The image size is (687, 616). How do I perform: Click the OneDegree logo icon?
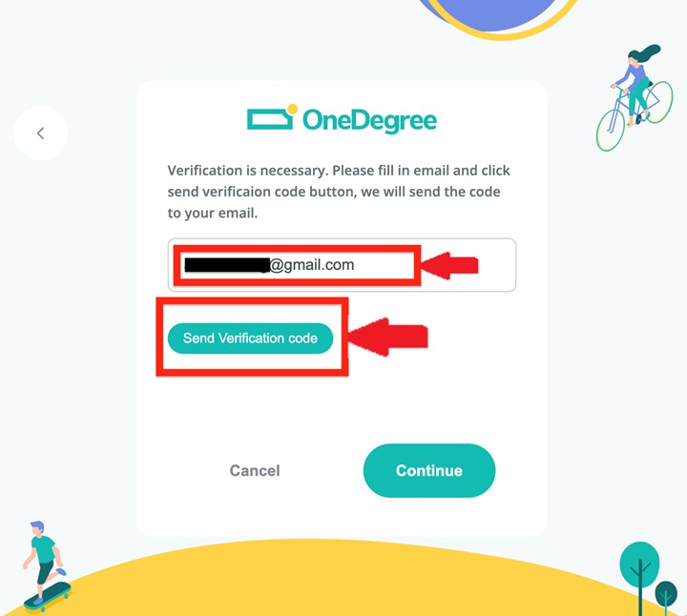[273, 117]
